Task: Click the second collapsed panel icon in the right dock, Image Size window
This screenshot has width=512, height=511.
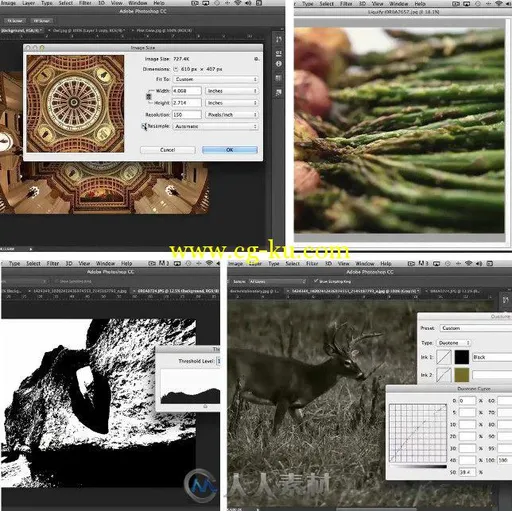Action: click(278, 53)
